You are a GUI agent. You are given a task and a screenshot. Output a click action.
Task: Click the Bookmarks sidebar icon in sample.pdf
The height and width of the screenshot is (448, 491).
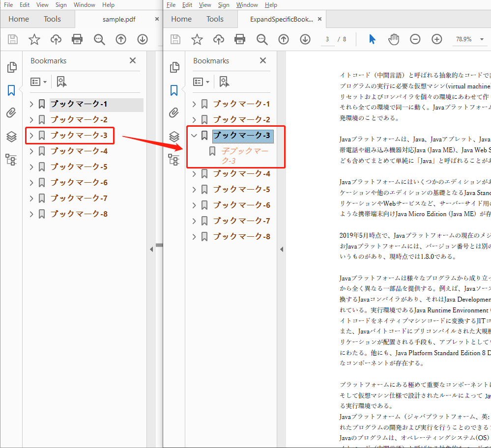pos(11,90)
